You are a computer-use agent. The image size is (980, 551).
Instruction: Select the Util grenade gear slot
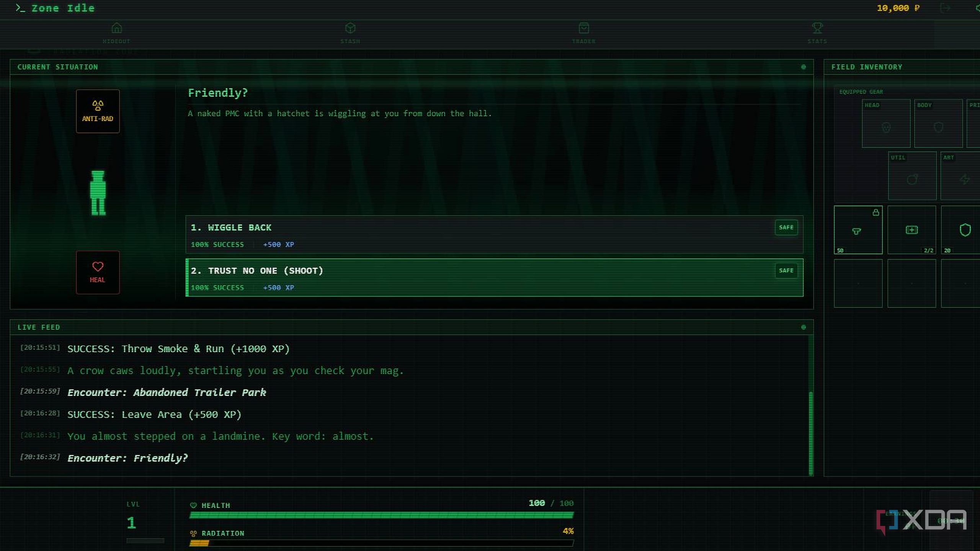(912, 176)
